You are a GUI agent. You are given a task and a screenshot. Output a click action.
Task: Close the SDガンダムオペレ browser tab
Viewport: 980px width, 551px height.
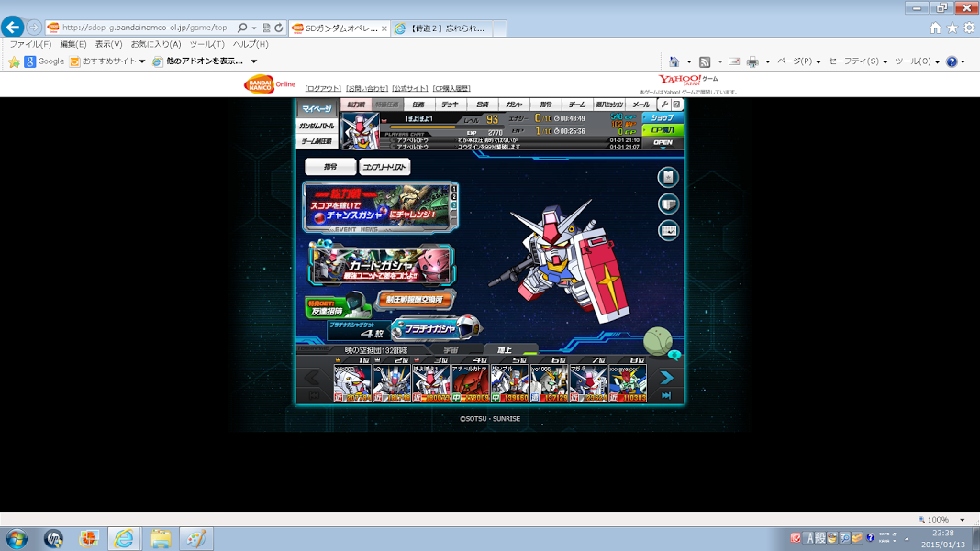point(384,28)
